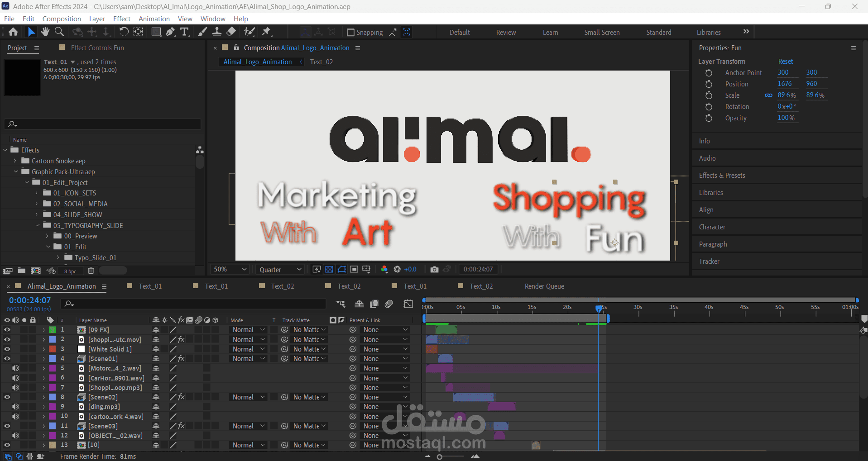This screenshot has width=868, height=461.
Task: Click the timeline zoom slider handle
Action: point(439,457)
